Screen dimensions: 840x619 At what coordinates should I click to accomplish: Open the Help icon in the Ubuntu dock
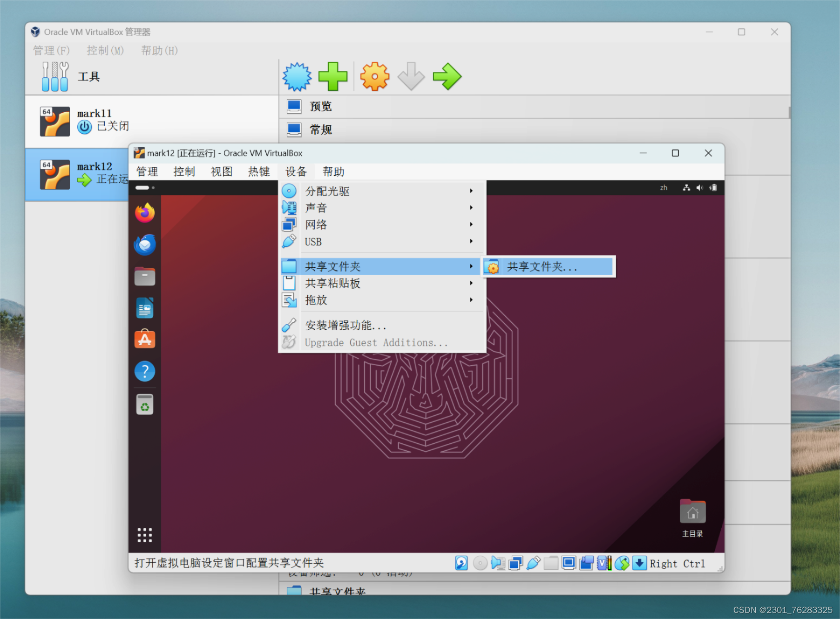coord(145,371)
